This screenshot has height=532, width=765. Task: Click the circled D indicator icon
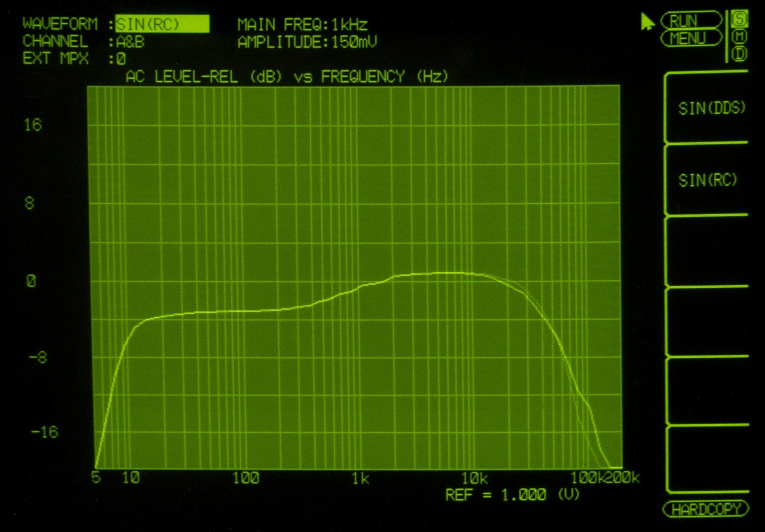[x=739, y=54]
